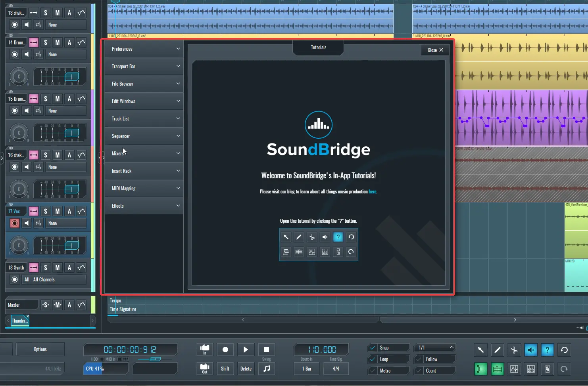Viewport: 588px width, 386px height.
Task: Click the input type icon on 13 shak track
Action: pyautogui.click(x=34, y=13)
